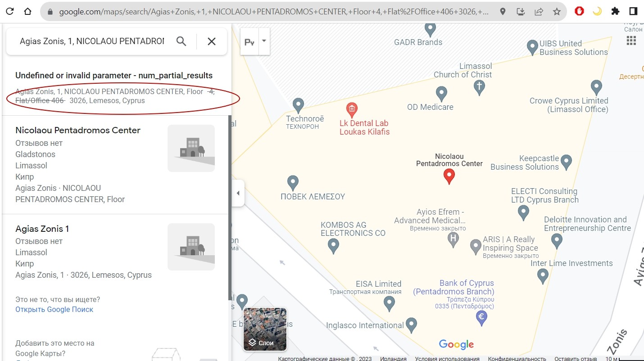Screen dimensions: 644x361
Task: Click the location pin icon in address bar
Action: pos(503,12)
